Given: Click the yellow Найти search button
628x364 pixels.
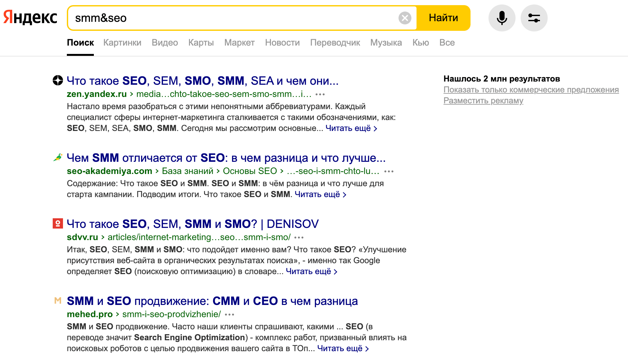Looking at the screenshot, I should [x=444, y=18].
